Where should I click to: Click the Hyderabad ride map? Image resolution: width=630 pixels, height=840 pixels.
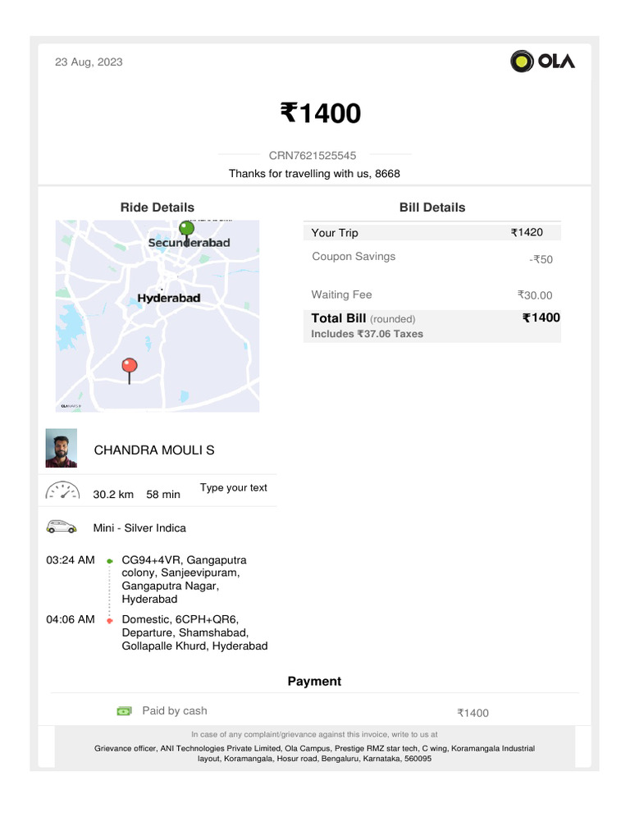[x=157, y=316]
